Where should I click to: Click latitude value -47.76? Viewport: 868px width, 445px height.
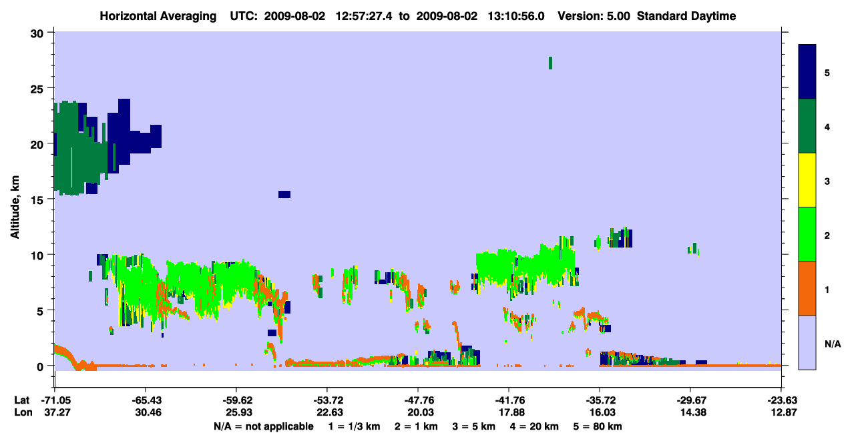(x=417, y=400)
